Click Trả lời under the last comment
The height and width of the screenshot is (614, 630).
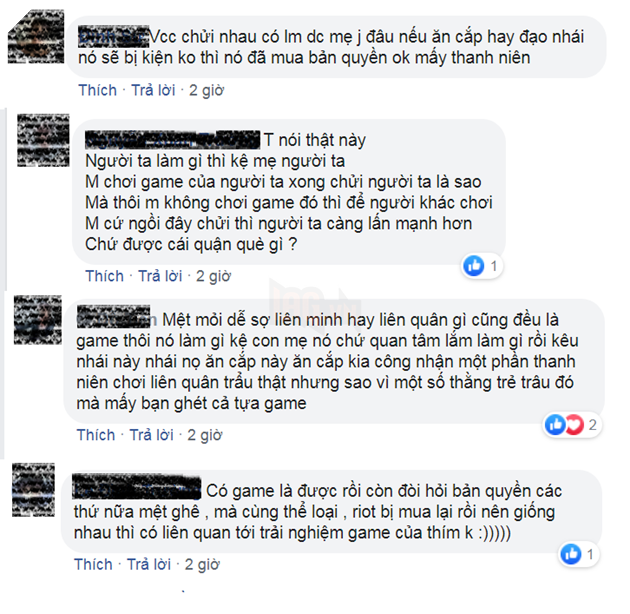pyautogui.click(x=149, y=564)
